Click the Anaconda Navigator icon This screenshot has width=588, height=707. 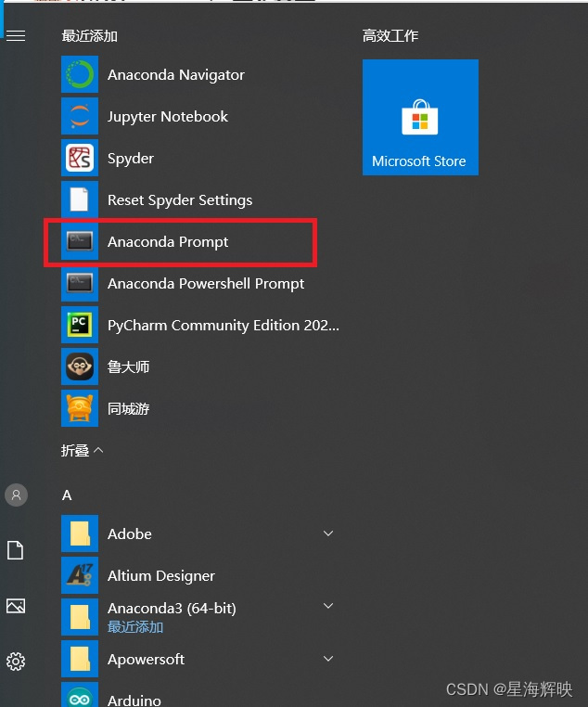[80, 74]
